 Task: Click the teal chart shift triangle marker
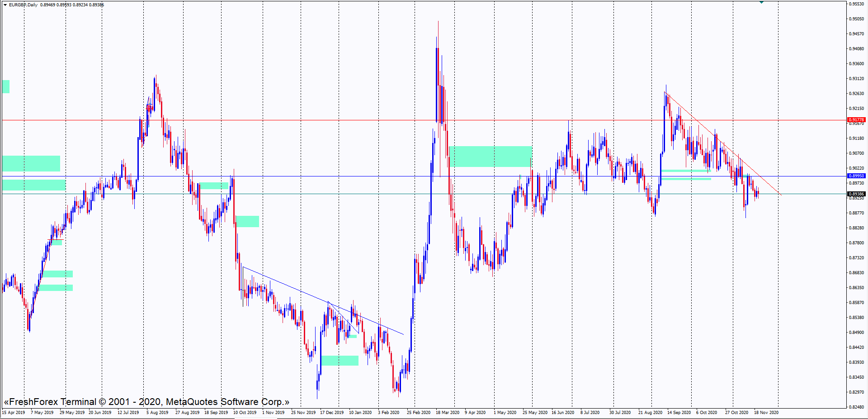click(x=762, y=2)
